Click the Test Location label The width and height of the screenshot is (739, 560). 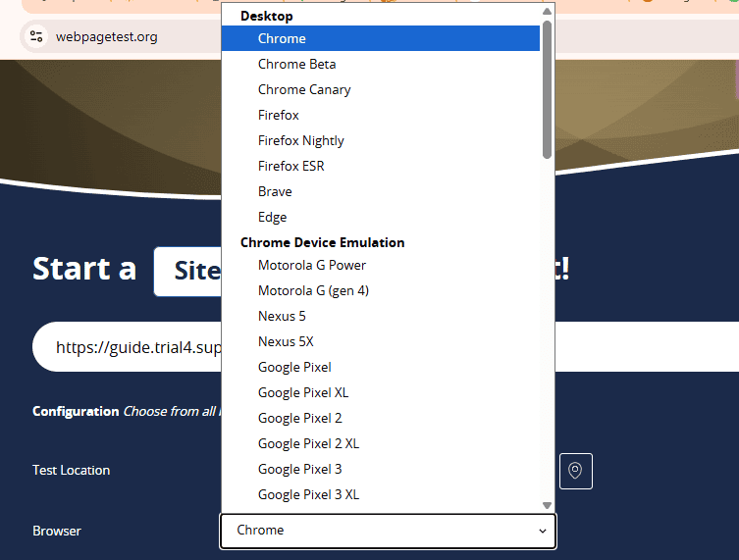[x=72, y=470]
